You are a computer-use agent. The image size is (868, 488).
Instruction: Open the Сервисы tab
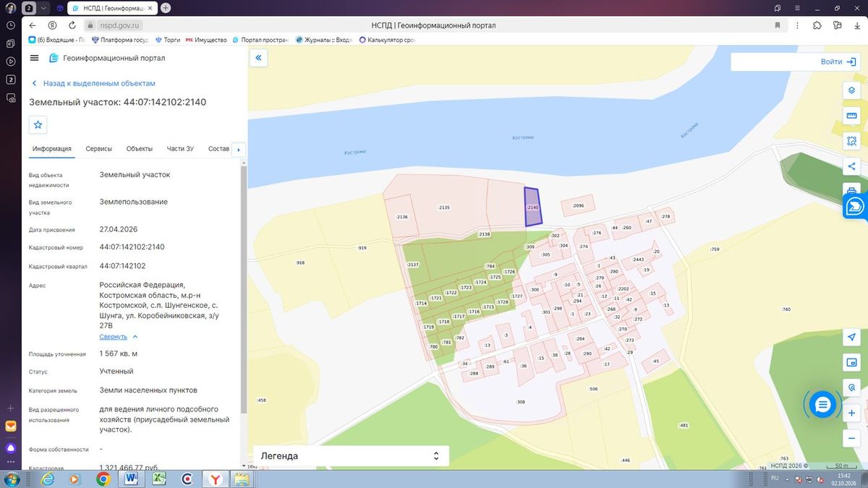tap(99, 149)
